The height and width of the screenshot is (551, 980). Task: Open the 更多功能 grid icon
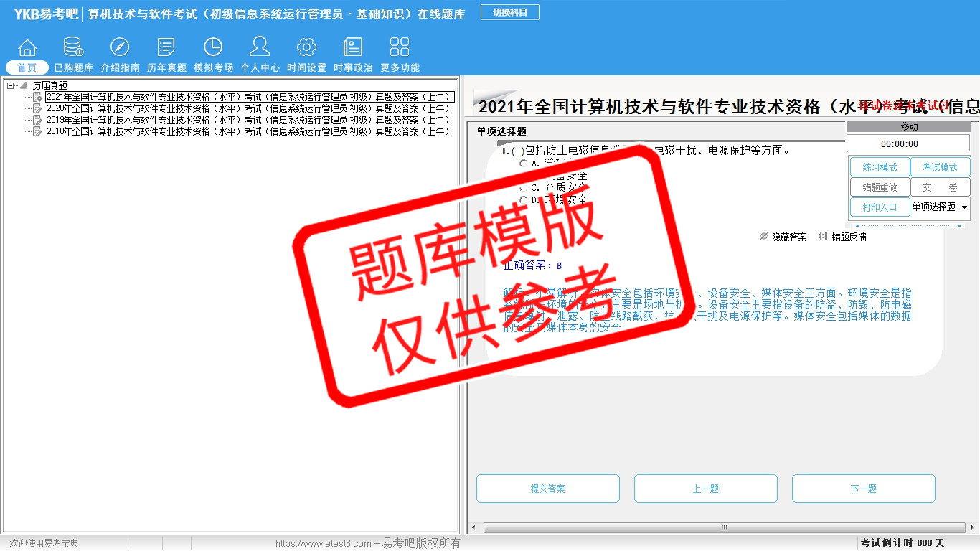[x=400, y=48]
